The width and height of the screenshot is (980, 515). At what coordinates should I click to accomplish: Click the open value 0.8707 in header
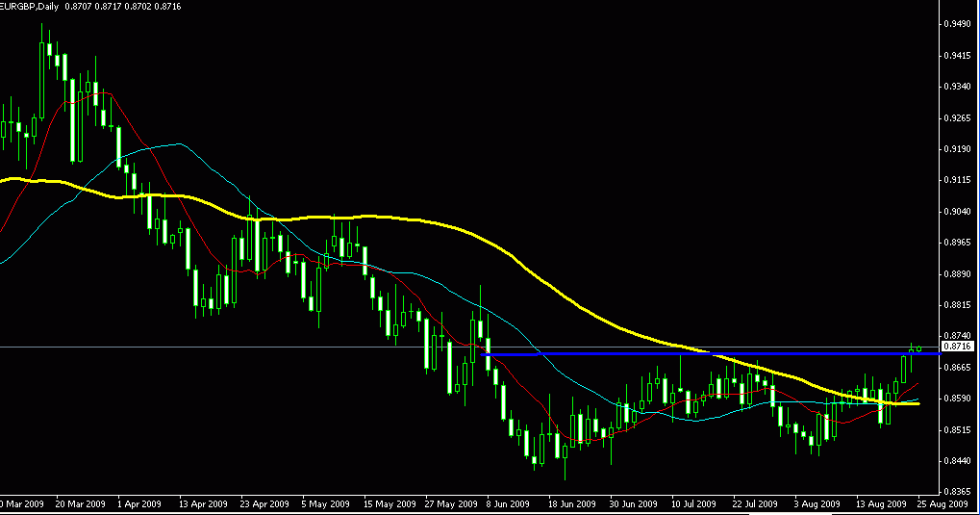(78, 7)
